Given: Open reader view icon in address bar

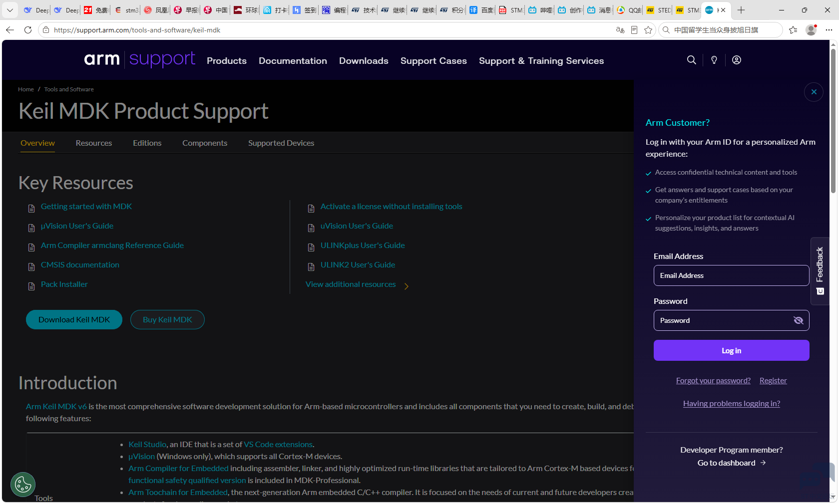Looking at the screenshot, I should point(634,30).
